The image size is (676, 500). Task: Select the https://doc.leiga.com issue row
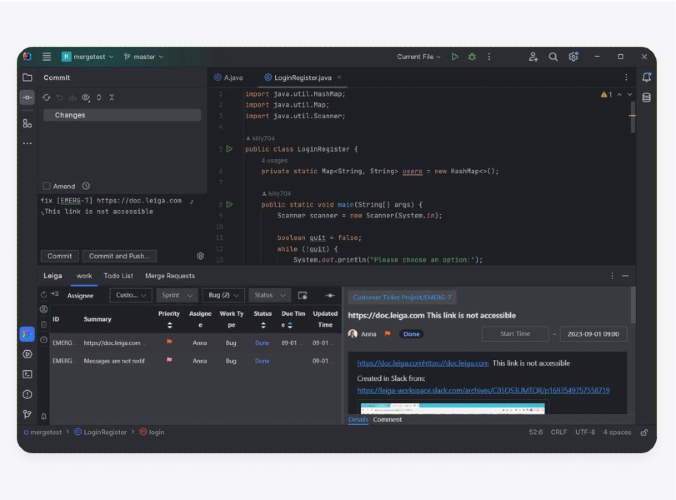pyautogui.click(x=195, y=343)
